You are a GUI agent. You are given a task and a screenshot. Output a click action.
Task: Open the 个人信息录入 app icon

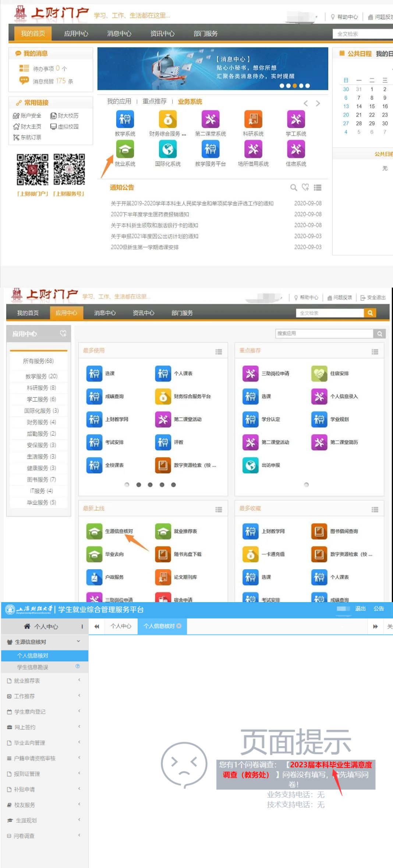tap(319, 397)
